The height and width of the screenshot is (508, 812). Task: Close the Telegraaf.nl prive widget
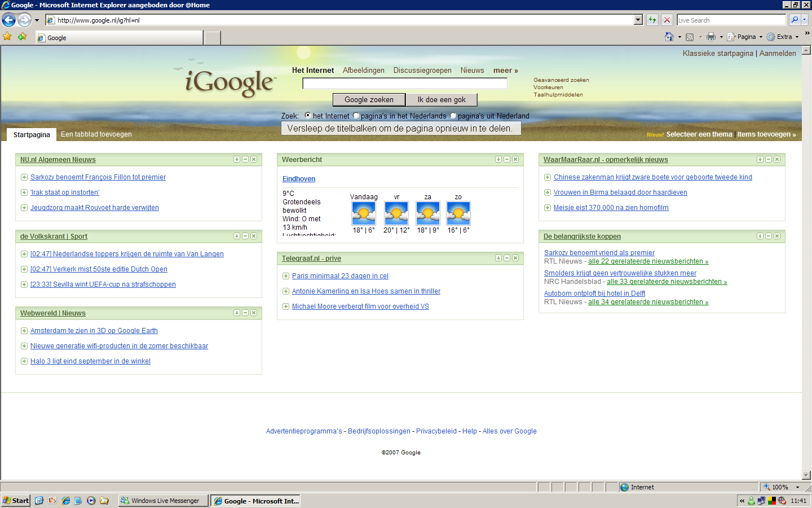515,258
